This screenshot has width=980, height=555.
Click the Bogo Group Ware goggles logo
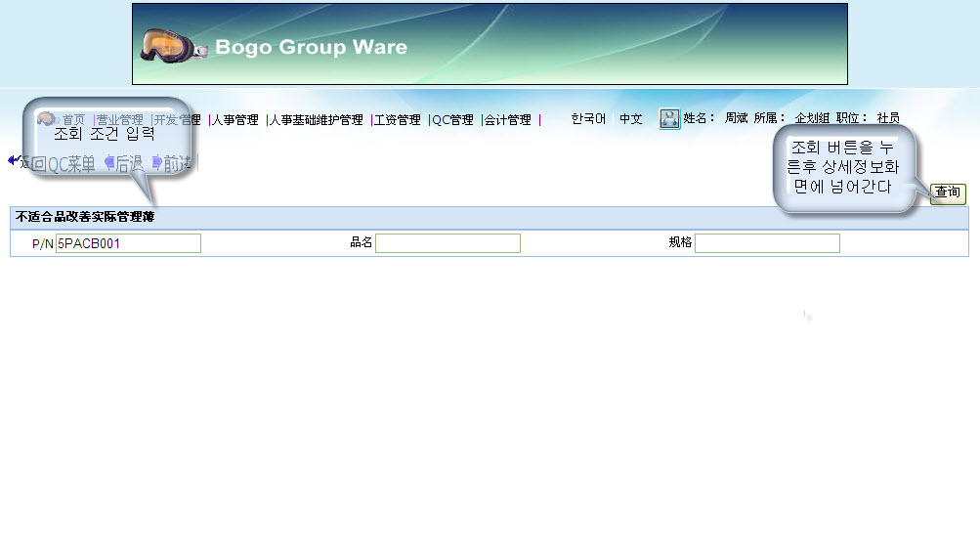pyautogui.click(x=174, y=46)
